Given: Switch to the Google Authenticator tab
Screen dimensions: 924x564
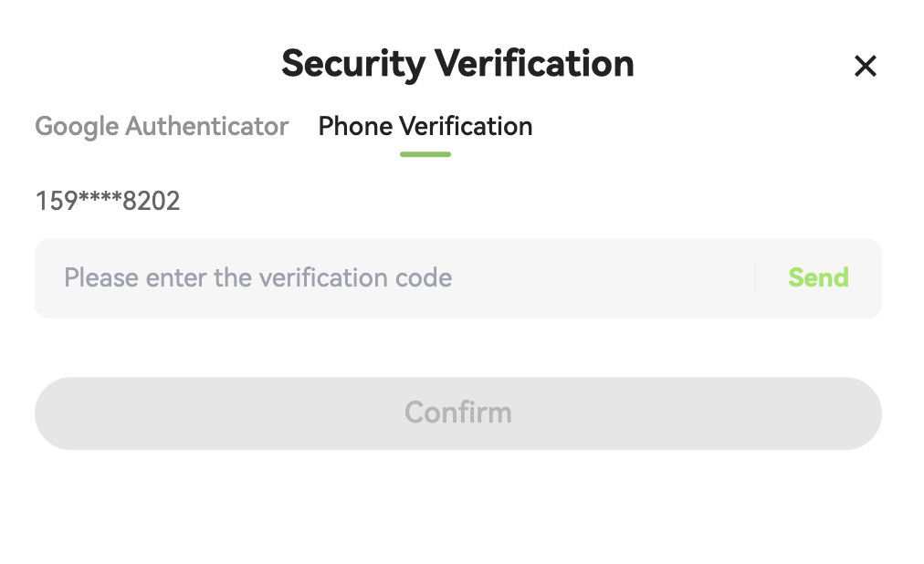Looking at the screenshot, I should pyautogui.click(x=162, y=126).
